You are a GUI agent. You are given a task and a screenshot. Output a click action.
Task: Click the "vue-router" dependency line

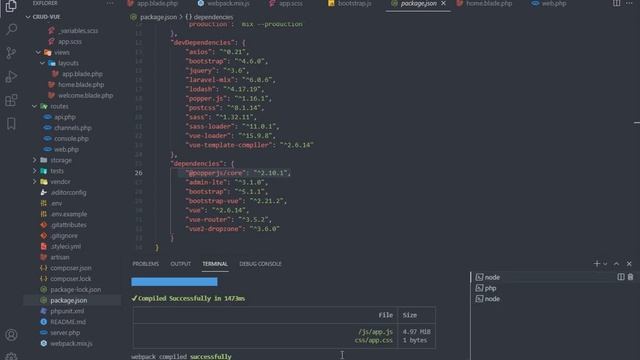pyautogui.click(x=229, y=220)
